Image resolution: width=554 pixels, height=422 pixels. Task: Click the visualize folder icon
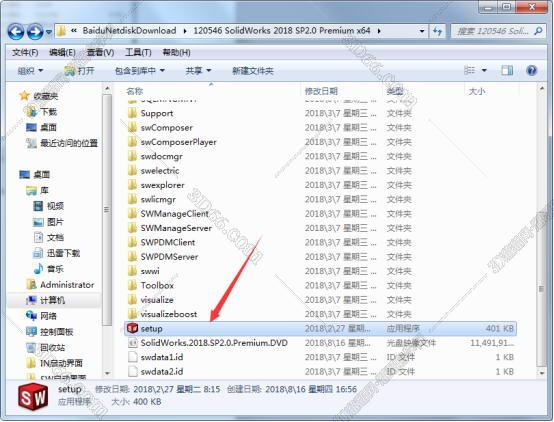click(x=132, y=300)
